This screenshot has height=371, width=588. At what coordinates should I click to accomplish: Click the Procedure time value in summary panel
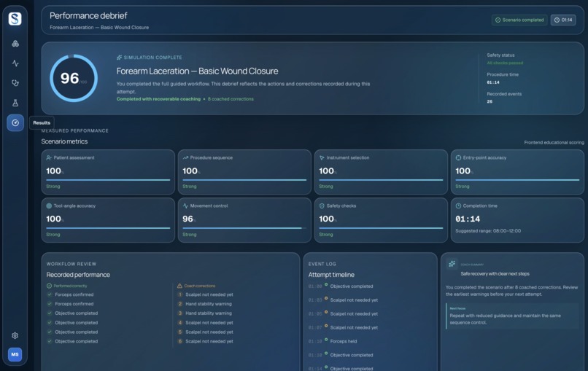[492, 82]
